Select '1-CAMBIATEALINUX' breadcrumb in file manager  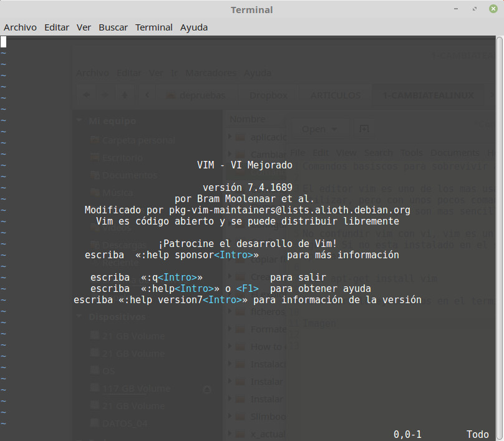click(429, 95)
